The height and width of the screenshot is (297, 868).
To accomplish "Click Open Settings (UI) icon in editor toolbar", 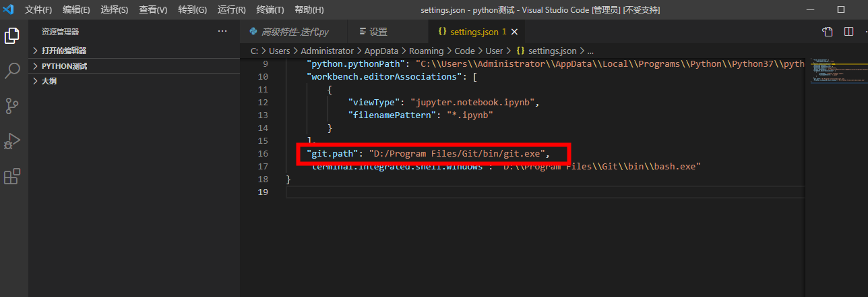I will tap(827, 32).
